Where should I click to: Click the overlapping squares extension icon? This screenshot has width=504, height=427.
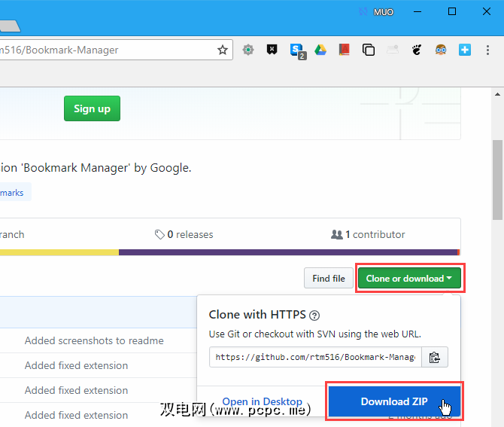click(x=369, y=50)
